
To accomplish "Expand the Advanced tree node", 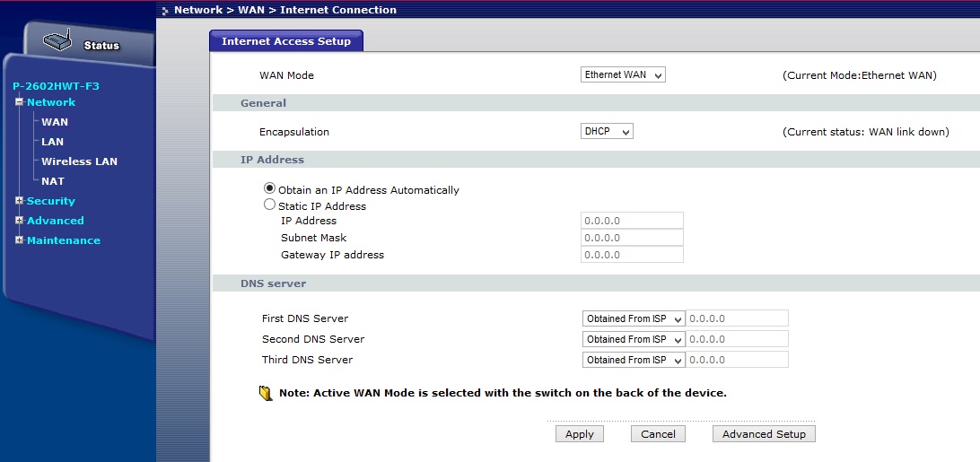I will 20,221.
